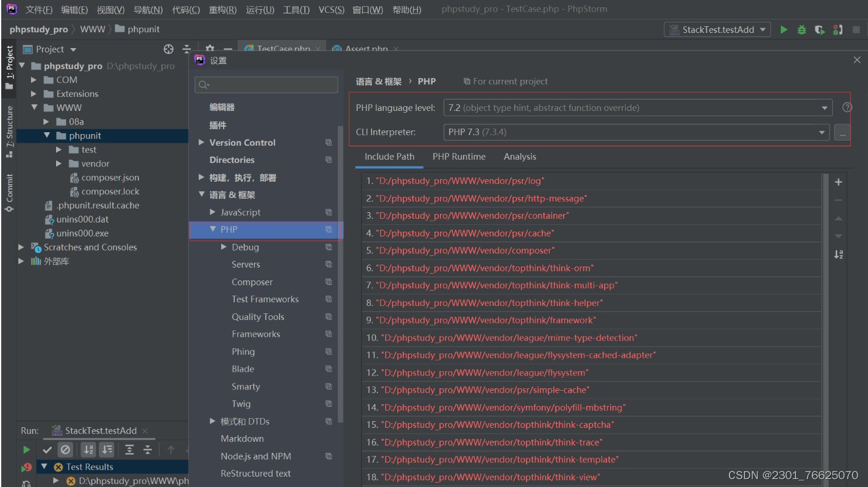Open Quality Tools settings page
The image size is (868, 487).
click(x=258, y=317)
